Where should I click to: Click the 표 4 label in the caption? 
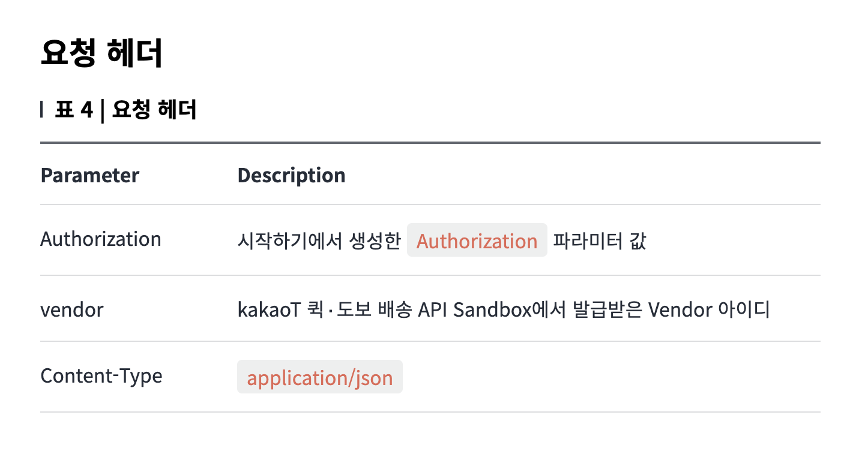tap(74, 110)
